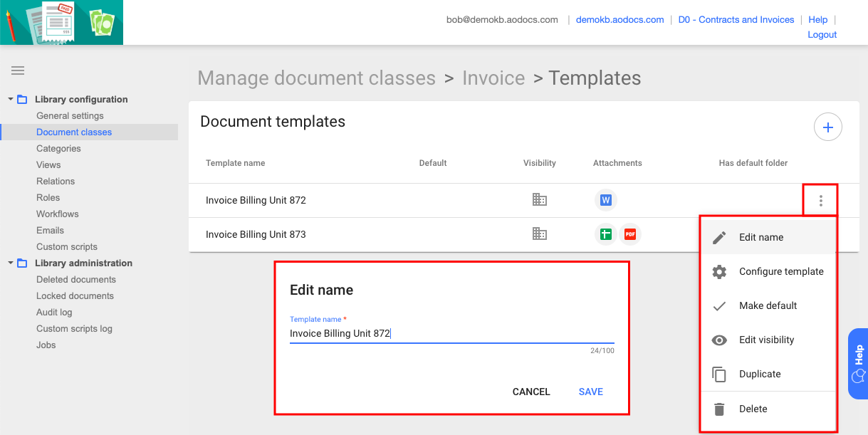
Task: Click the plus icon to add template
Action: point(827,127)
